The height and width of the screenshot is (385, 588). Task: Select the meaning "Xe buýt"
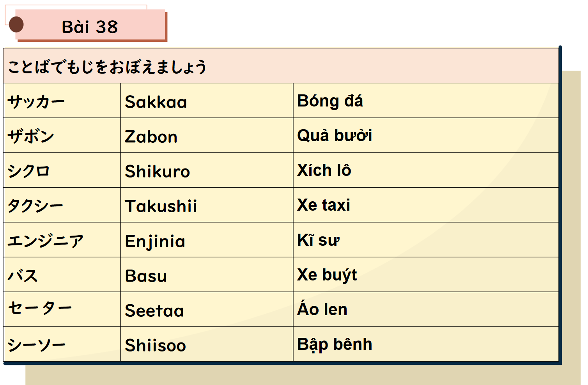(x=327, y=275)
